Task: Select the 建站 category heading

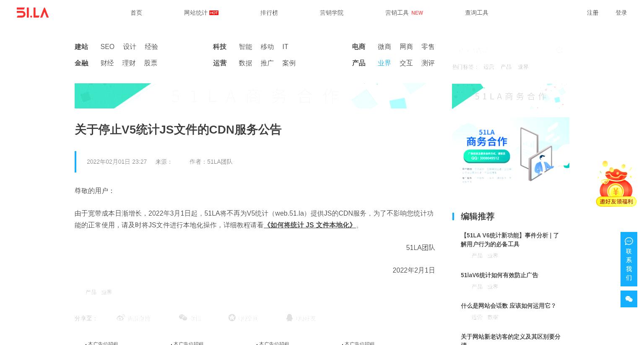Action: tap(81, 46)
